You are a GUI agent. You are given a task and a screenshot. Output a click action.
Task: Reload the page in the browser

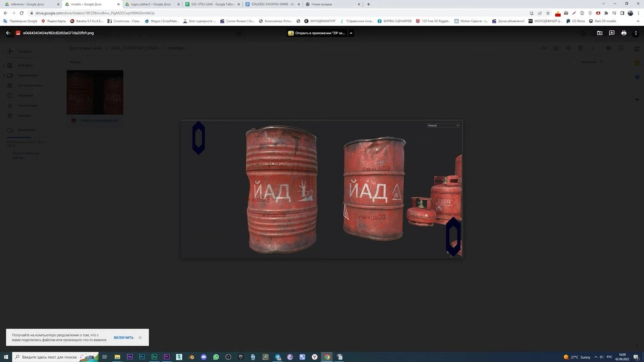21,13
